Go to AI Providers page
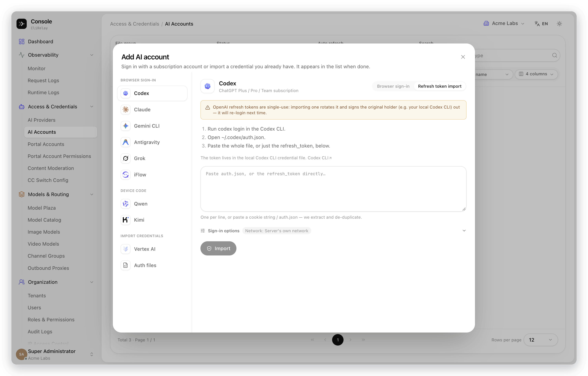588x376 pixels. tap(41, 120)
